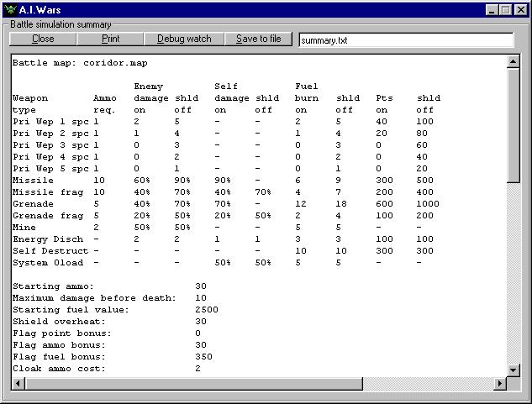Maximize the A.I.Wars window
The height and width of the screenshot is (404, 532).
tap(507, 9)
